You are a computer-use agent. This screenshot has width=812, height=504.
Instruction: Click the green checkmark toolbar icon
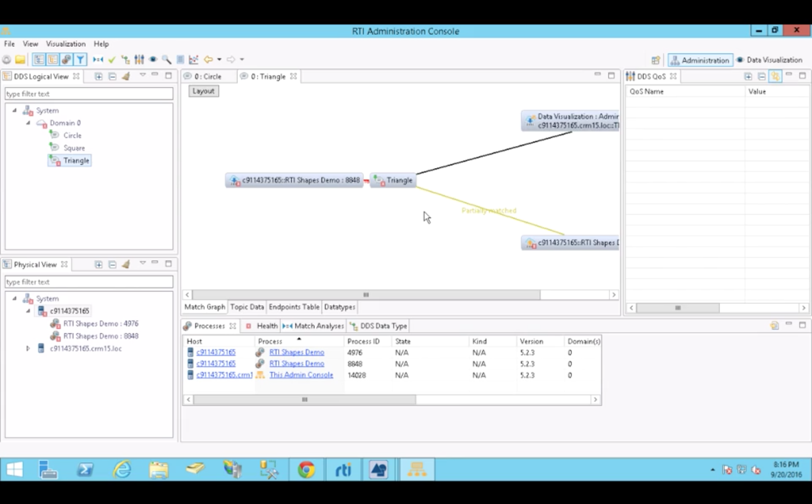(x=112, y=59)
